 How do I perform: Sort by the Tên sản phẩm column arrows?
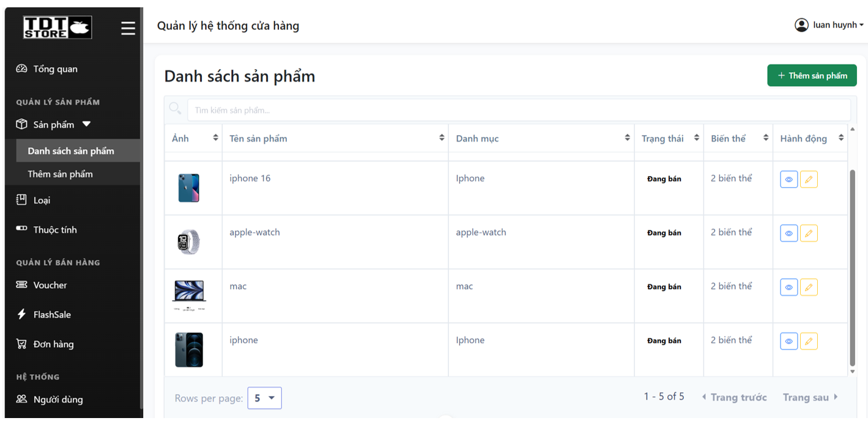click(442, 138)
